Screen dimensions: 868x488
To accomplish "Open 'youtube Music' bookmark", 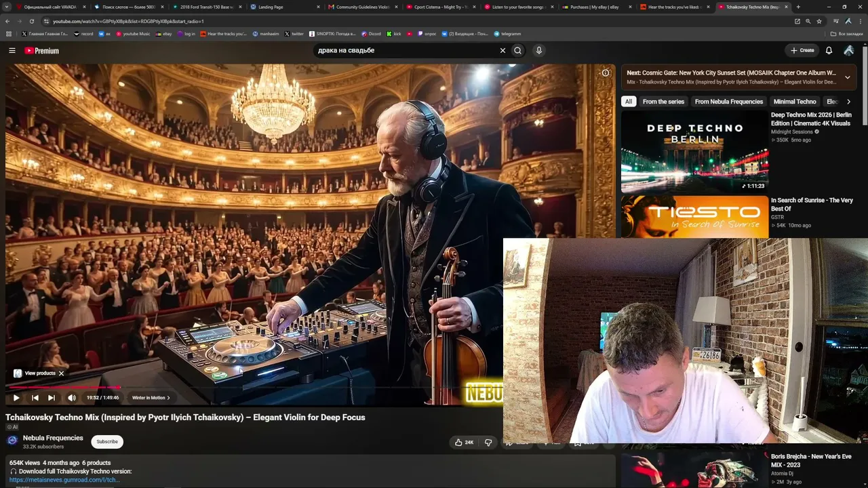I will (133, 34).
